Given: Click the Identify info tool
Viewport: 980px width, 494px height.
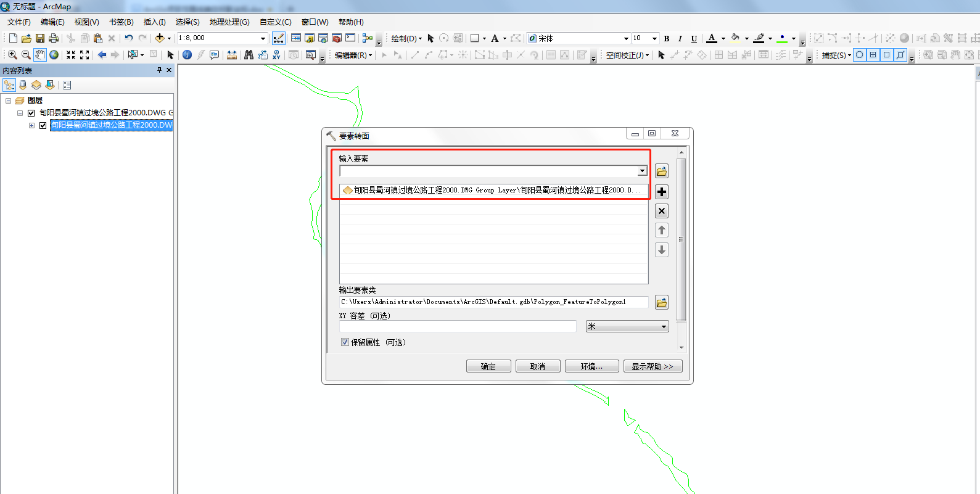Looking at the screenshot, I should pyautogui.click(x=187, y=55).
